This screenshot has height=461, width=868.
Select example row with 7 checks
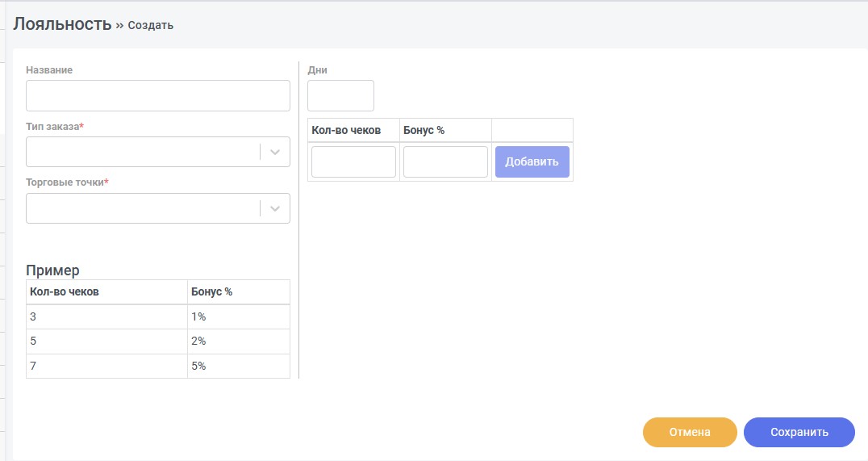(158, 367)
